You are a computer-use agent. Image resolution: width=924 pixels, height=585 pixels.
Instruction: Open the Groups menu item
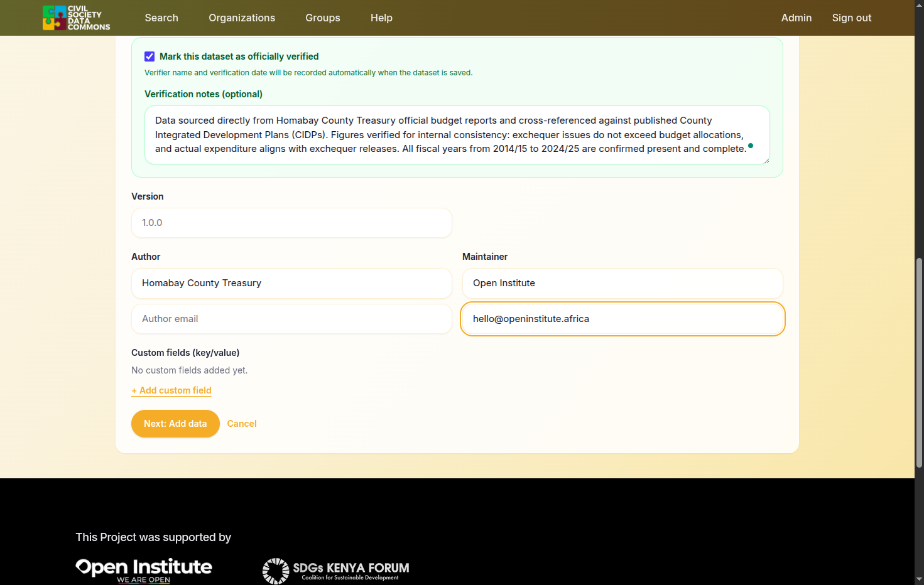[323, 18]
